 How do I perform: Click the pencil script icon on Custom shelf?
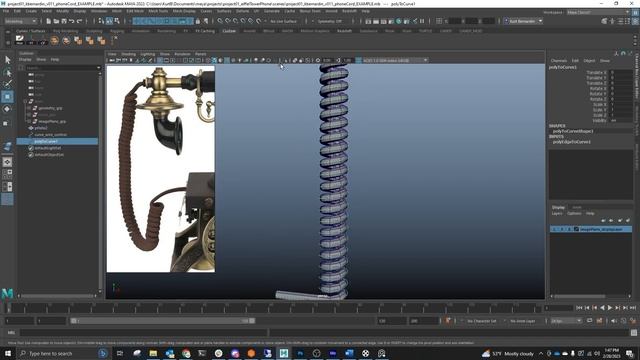(x=19, y=40)
